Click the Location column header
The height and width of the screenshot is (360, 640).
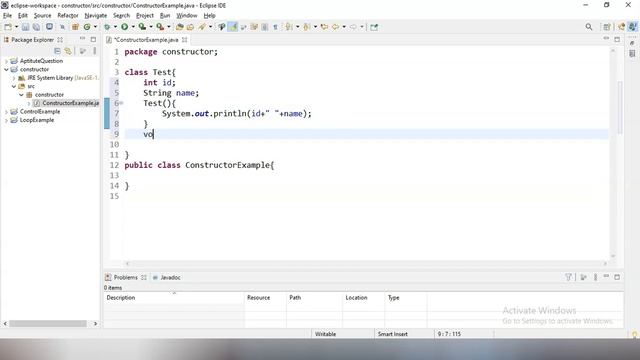[356, 298]
